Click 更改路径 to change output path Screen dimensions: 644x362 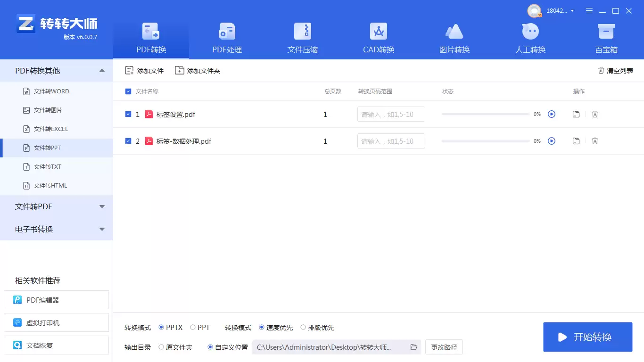pyautogui.click(x=443, y=347)
